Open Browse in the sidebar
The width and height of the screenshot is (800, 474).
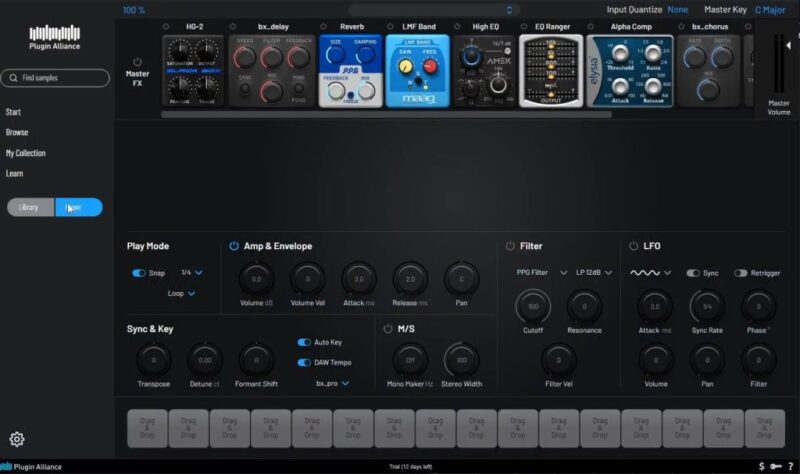tap(17, 132)
